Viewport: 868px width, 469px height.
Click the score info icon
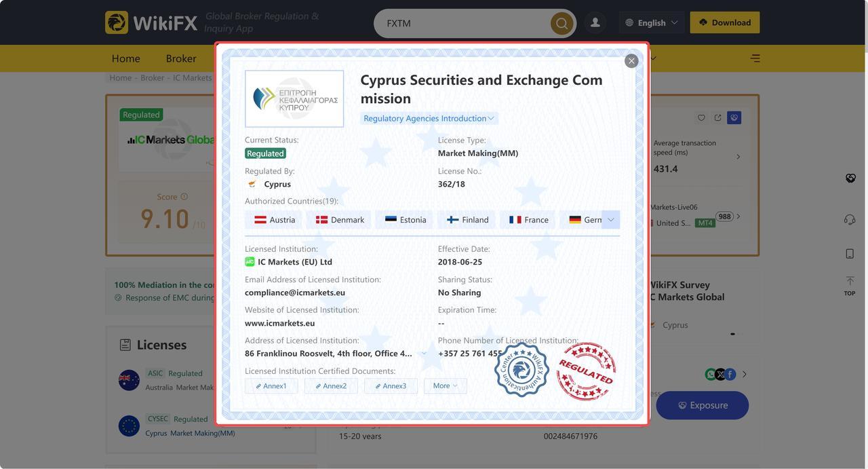(x=184, y=197)
